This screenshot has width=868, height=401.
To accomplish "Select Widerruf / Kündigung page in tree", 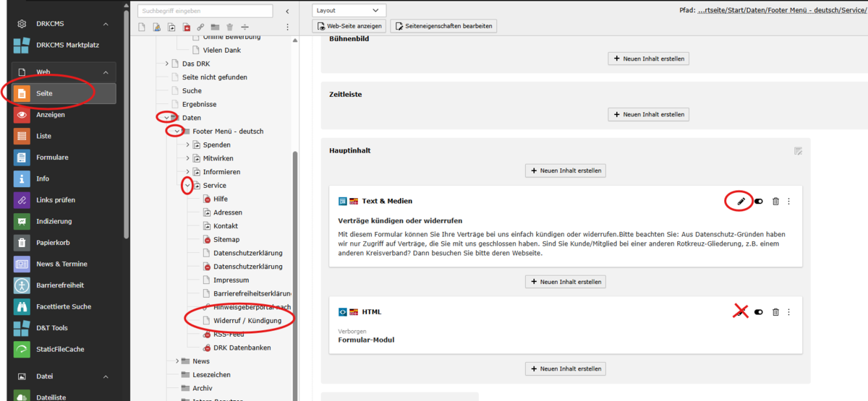I will click(x=247, y=320).
